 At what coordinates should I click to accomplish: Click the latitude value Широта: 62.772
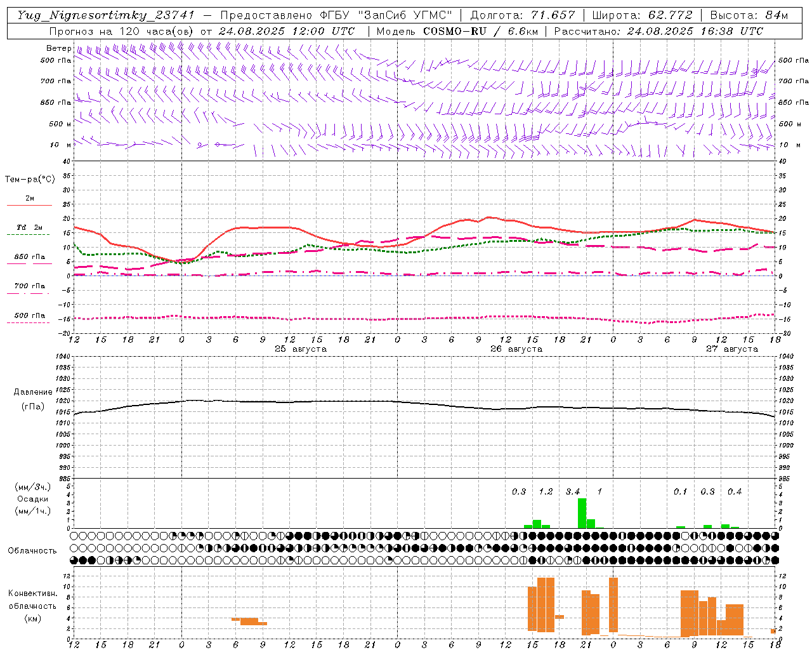point(642,15)
